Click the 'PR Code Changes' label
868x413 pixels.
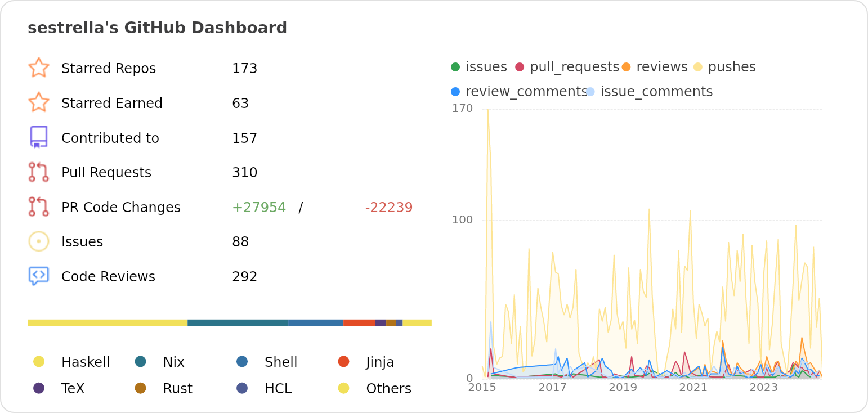point(121,208)
